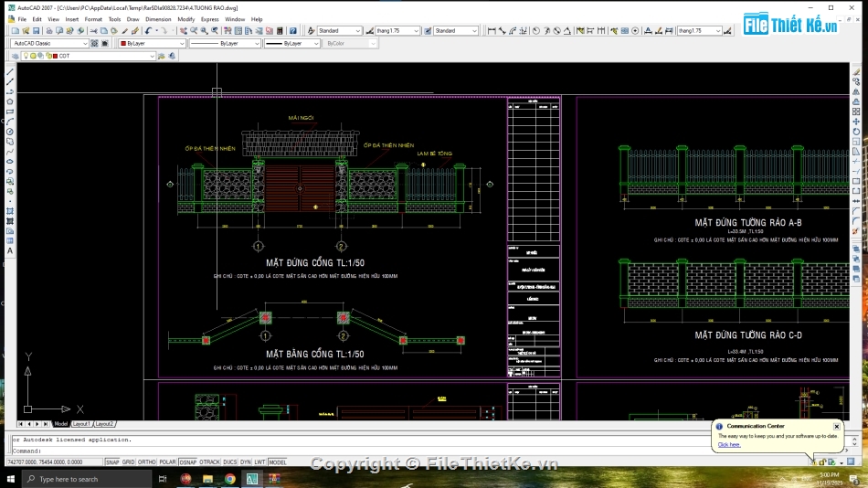Click the Save icon in Standard toolbar
Image resolution: width=868 pixels, height=488 pixels.
37,31
